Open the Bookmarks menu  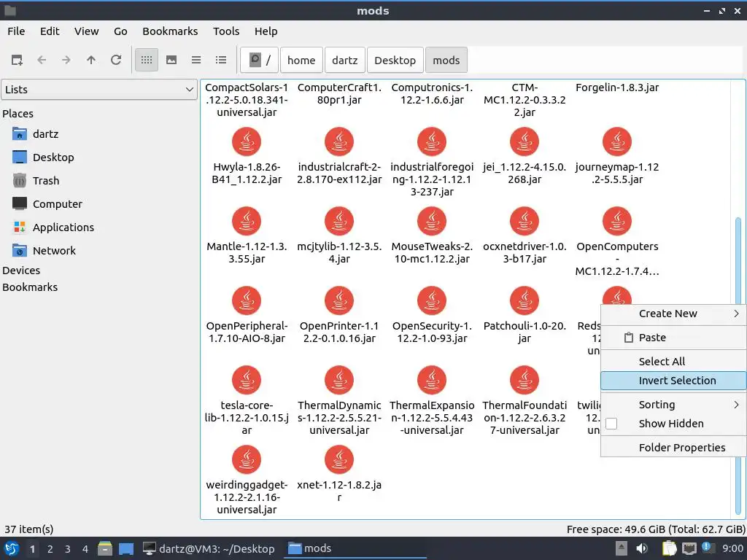pyautogui.click(x=170, y=31)
